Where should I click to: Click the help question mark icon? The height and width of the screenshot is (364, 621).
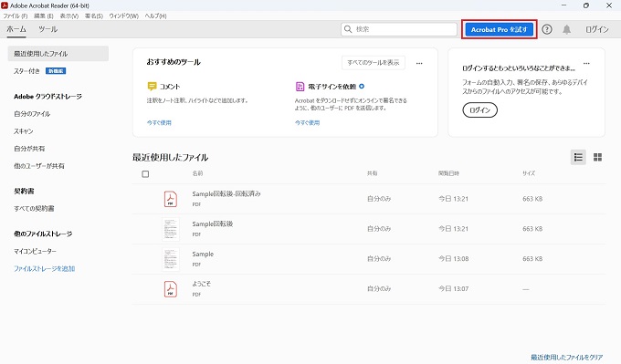click(x=547, y=29)
